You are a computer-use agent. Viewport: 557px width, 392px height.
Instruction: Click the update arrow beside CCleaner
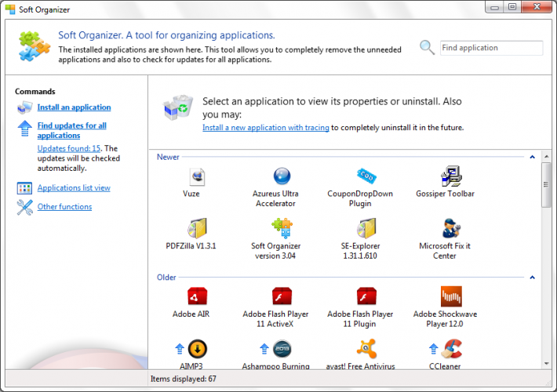[433, 349]
